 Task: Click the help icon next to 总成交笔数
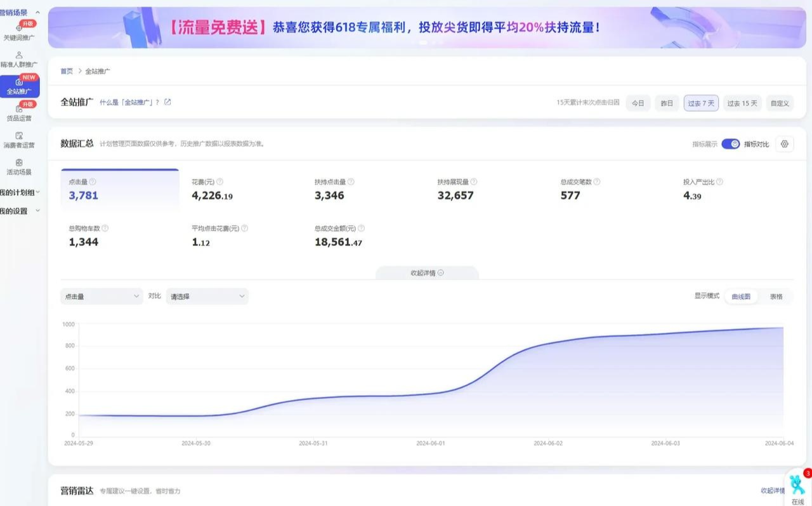[597, 182]
